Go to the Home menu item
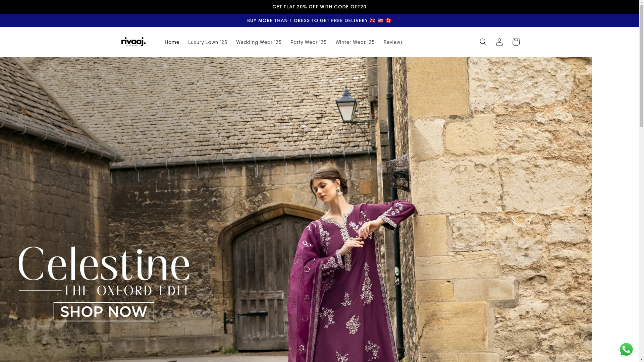This screenshot has height=362, width=644. [x=172, y=42]
